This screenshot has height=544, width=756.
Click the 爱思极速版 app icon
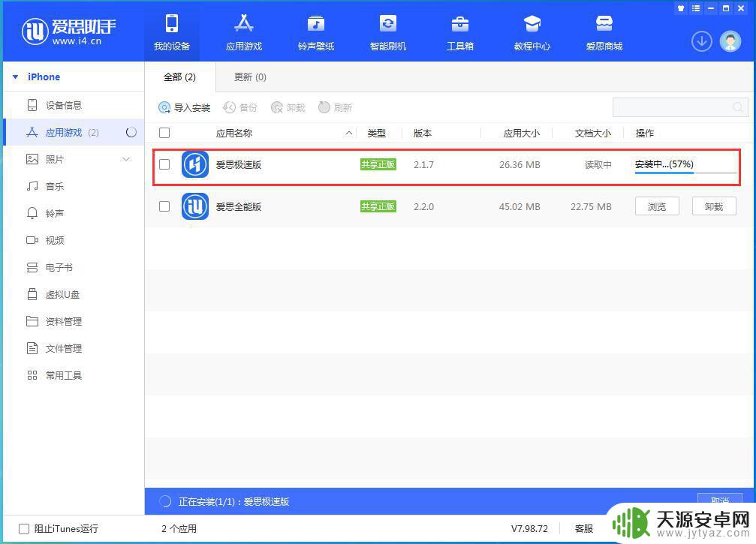click(x=194, y=164)
